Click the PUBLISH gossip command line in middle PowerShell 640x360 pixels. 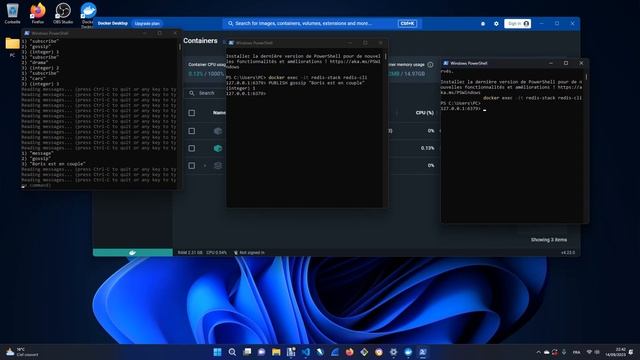click(x=295, y=83)
